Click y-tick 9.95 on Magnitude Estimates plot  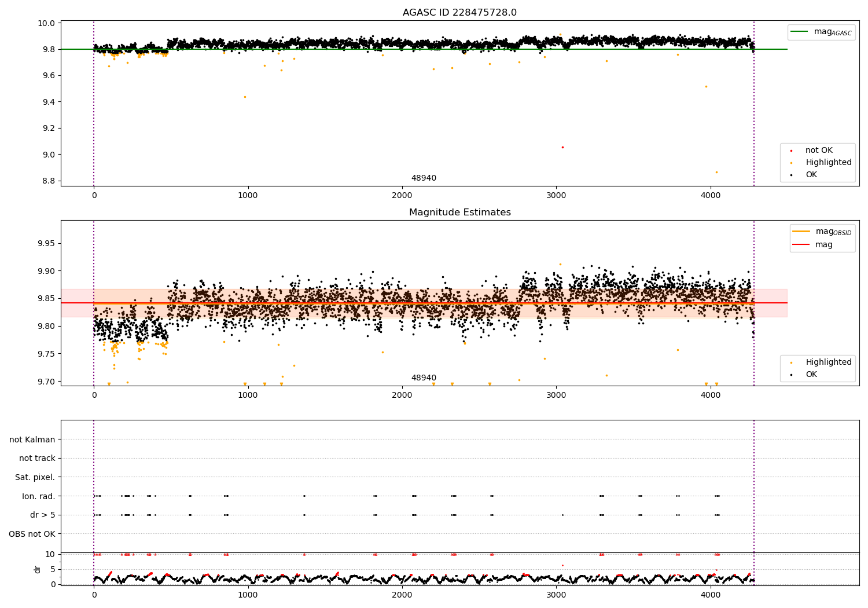coord(47,243)
